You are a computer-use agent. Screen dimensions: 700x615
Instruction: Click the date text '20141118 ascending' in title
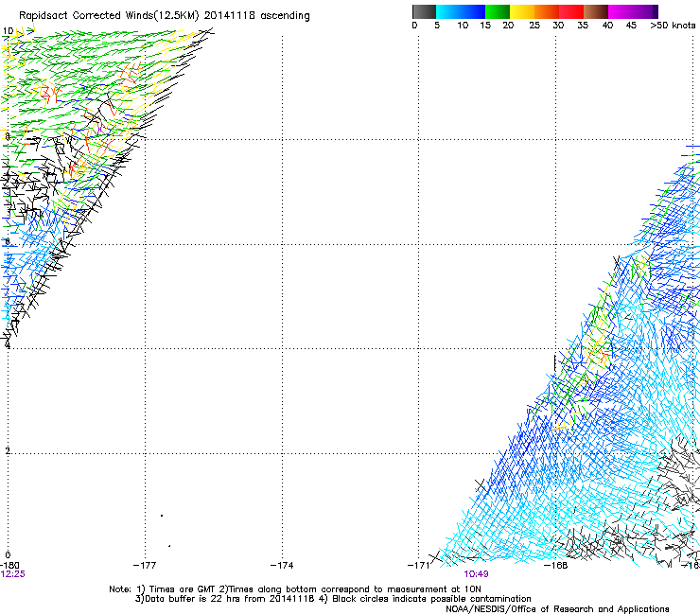256,16
